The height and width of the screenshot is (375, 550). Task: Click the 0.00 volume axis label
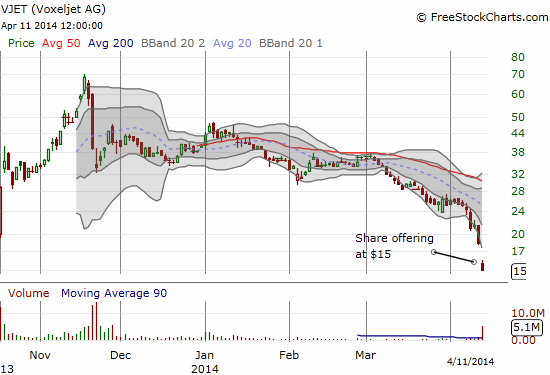[x=523, y=340]
